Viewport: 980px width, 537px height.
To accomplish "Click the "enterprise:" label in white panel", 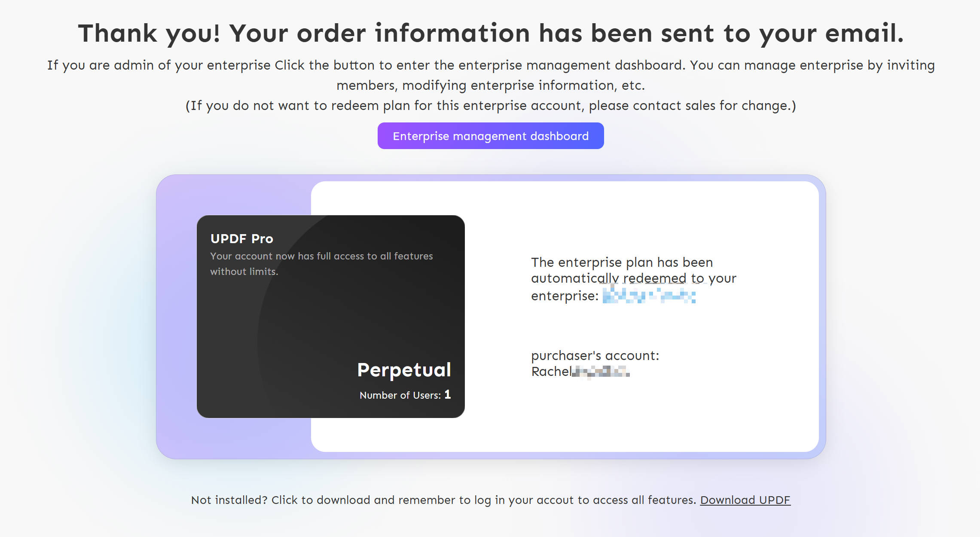I will pyautogui.click(x=565, y=296).
